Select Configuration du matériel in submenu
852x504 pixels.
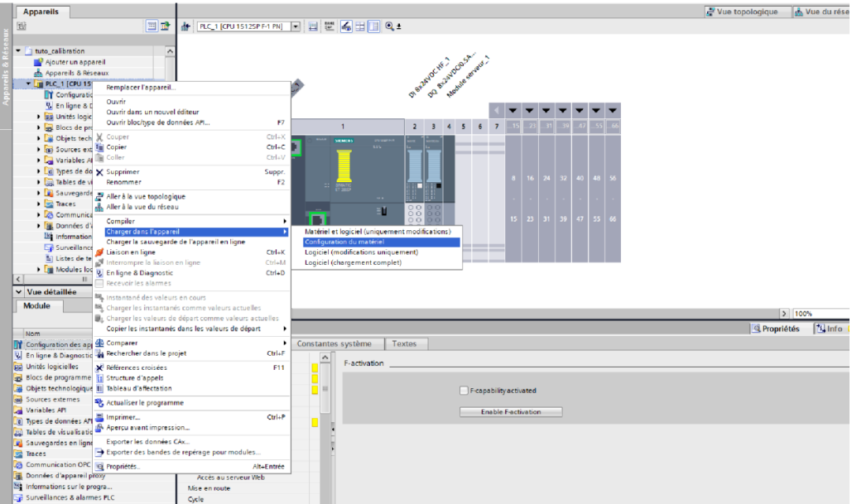pyautogui.click(x=382, y=242)
